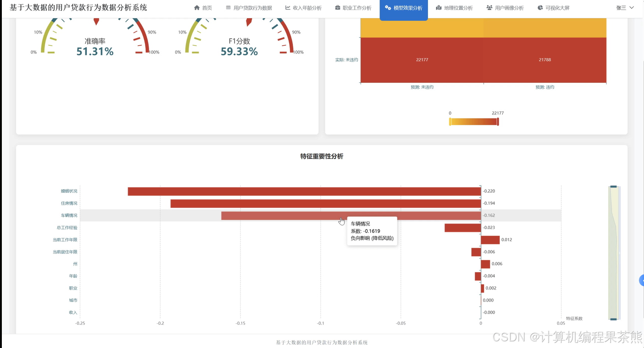Click the 预测: 未违约 heatmap column label
The height and width of the screenshot is (348, 644).
click(422, 87)
